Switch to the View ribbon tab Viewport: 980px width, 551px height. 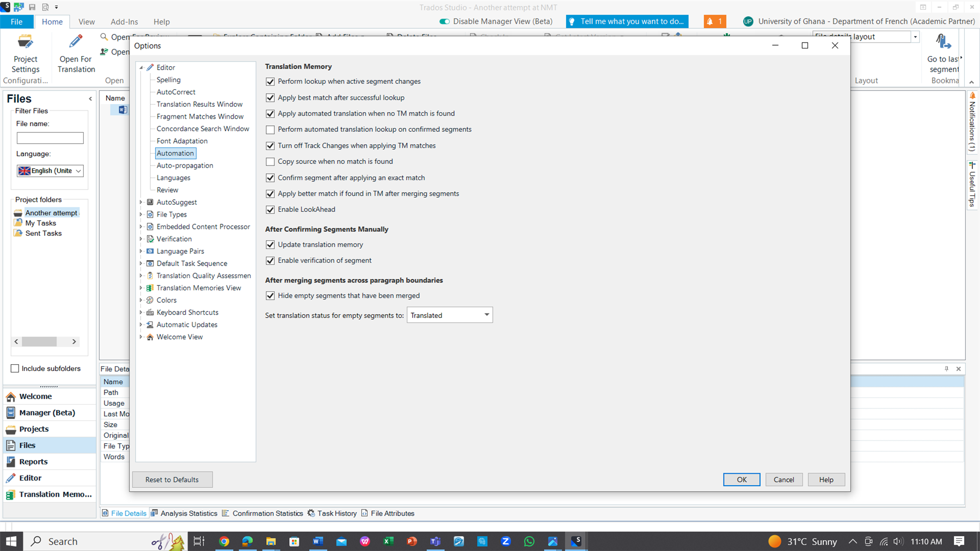click(x=87, y=22)
